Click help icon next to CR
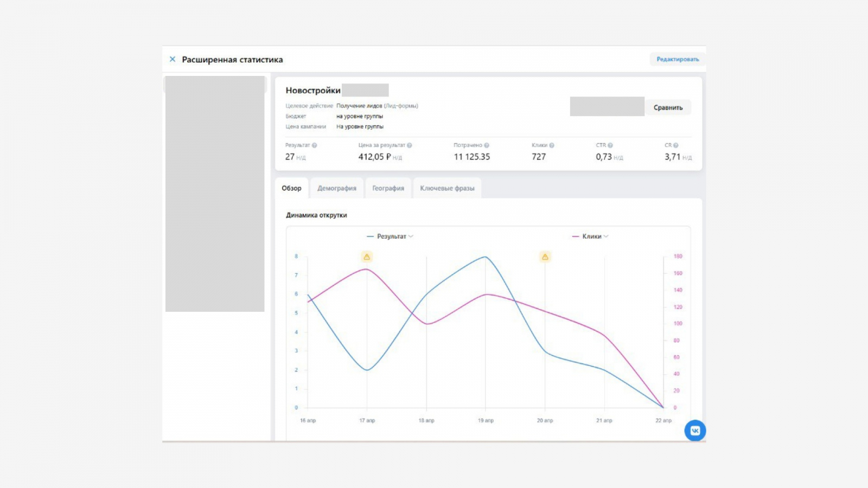Screen dimensions: 868x488 click(676, 145)
